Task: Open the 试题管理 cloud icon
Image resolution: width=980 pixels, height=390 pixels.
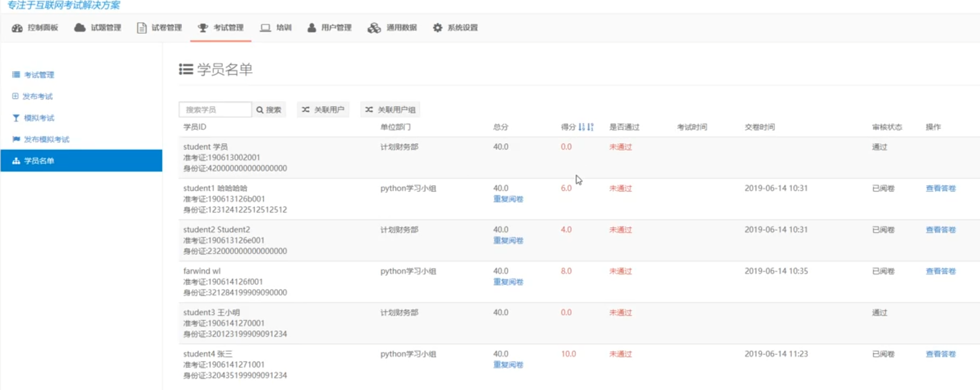Action: tap(80, 27)
